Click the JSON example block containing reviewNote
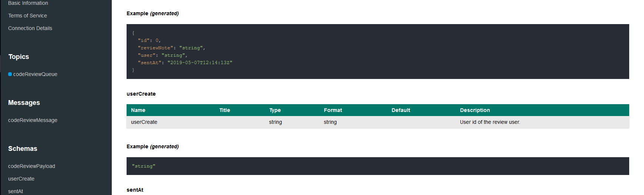 click(x=378, y=52)
